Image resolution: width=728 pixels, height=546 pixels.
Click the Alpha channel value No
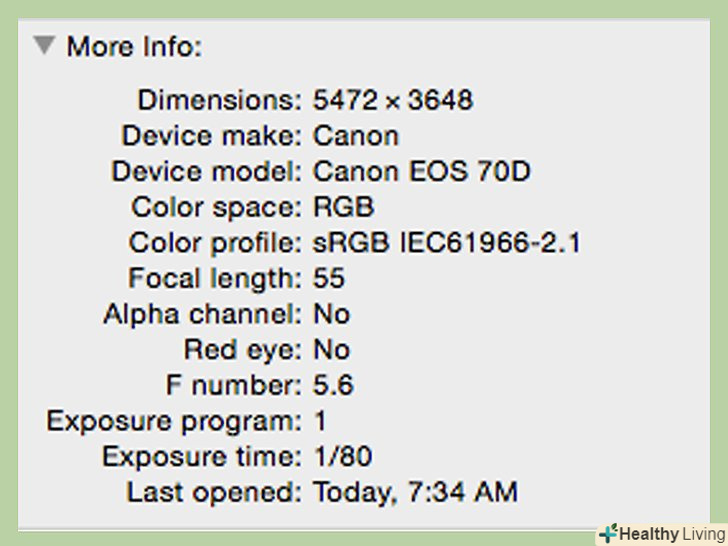tap(331, 314)
